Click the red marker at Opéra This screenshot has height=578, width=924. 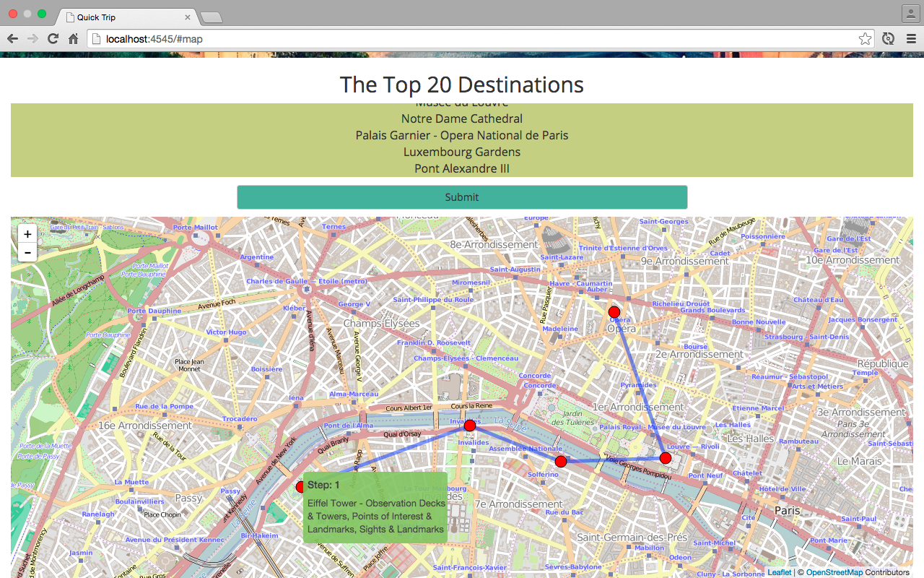click(614, 312)
